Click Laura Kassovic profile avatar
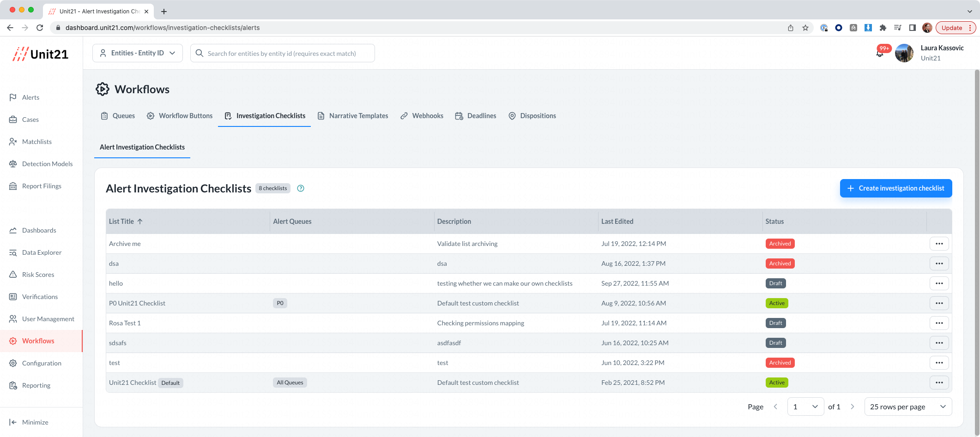This screenshot has height=437, width=980. 904,53
